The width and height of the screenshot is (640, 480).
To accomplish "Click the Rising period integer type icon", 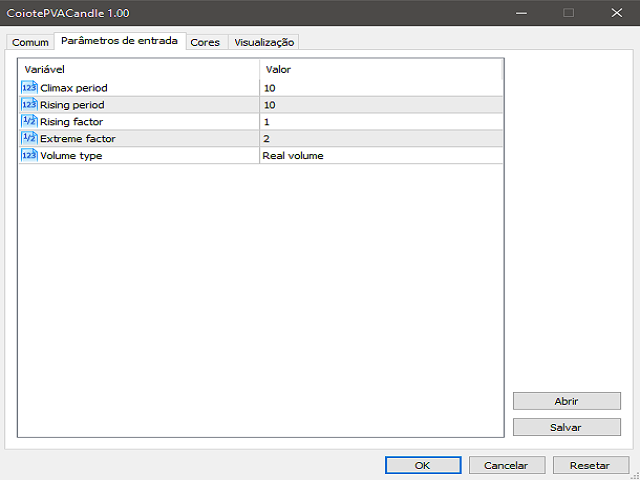I will (x=28, y=105).
